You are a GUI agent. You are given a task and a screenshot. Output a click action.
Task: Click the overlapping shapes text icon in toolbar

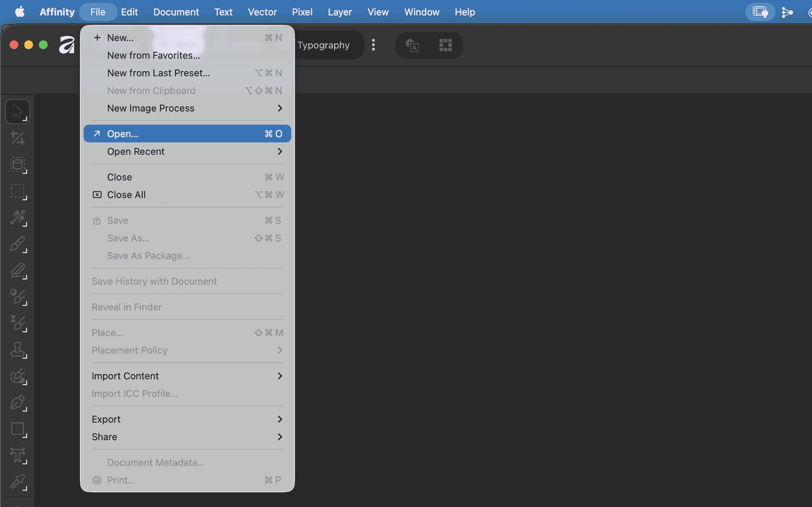coord(412,46)
